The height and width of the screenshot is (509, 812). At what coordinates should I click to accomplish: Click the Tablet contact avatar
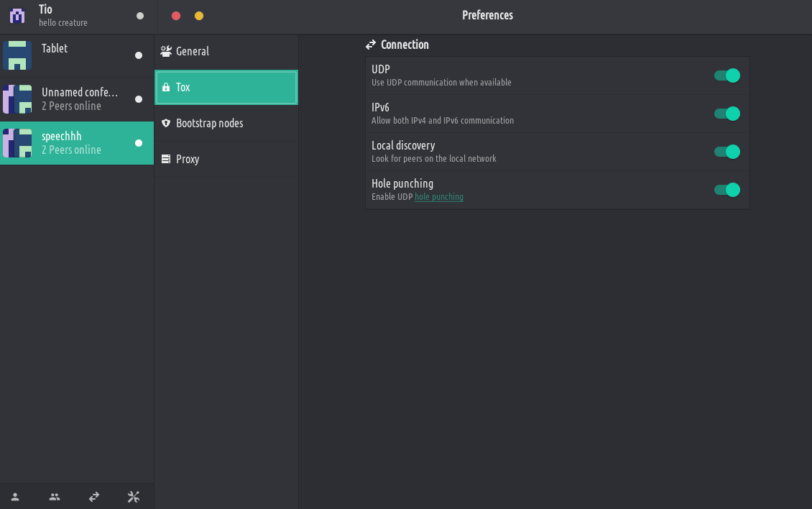click(17, 55)
